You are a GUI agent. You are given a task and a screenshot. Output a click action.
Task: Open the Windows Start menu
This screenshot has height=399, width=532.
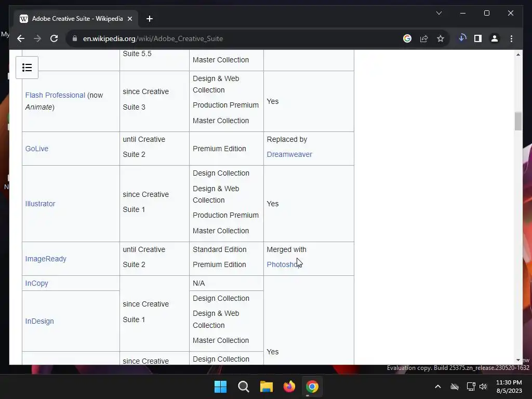pyautogui.click(x=220, y=387)
